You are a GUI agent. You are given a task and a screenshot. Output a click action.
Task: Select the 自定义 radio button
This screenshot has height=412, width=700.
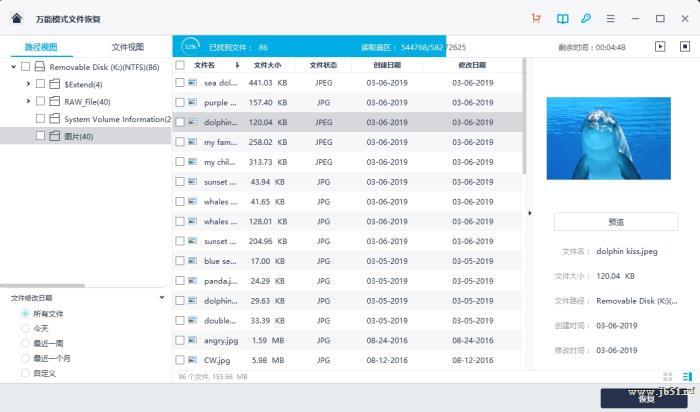click(x=25, y=373)
